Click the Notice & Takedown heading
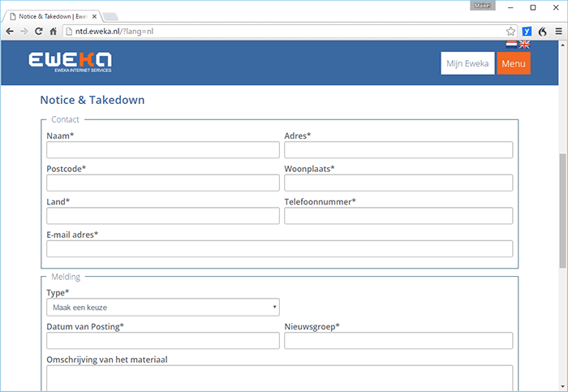 pos(93,100)
